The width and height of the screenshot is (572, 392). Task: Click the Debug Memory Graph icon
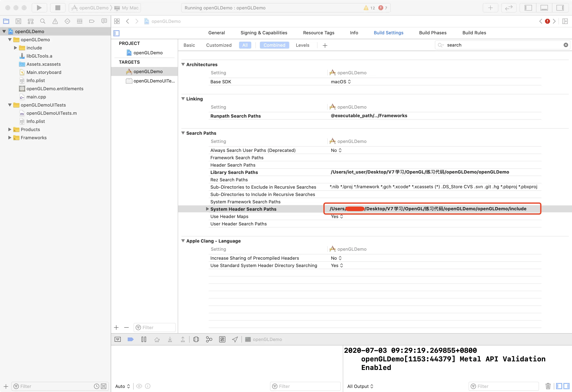pos(209,339)
